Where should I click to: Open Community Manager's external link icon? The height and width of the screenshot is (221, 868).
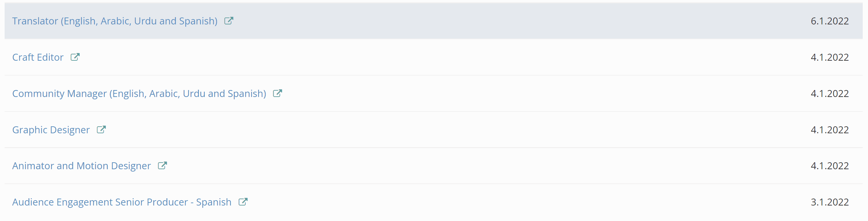(x=277, y=93)
